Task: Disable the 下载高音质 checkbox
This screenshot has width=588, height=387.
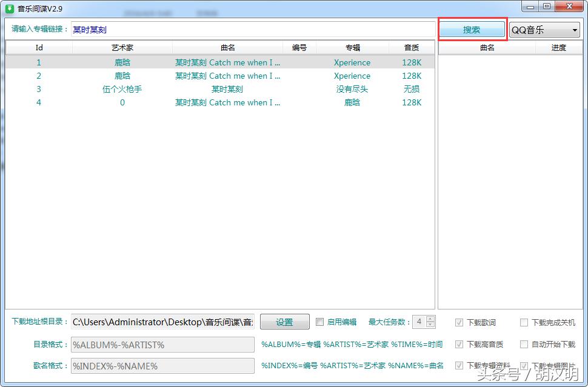Action: coord(459,344)
